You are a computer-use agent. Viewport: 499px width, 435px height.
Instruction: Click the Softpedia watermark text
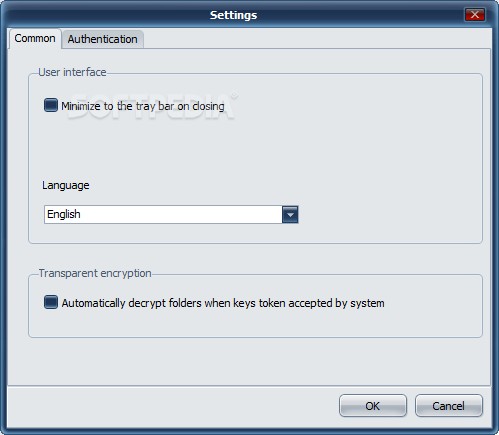152,107
